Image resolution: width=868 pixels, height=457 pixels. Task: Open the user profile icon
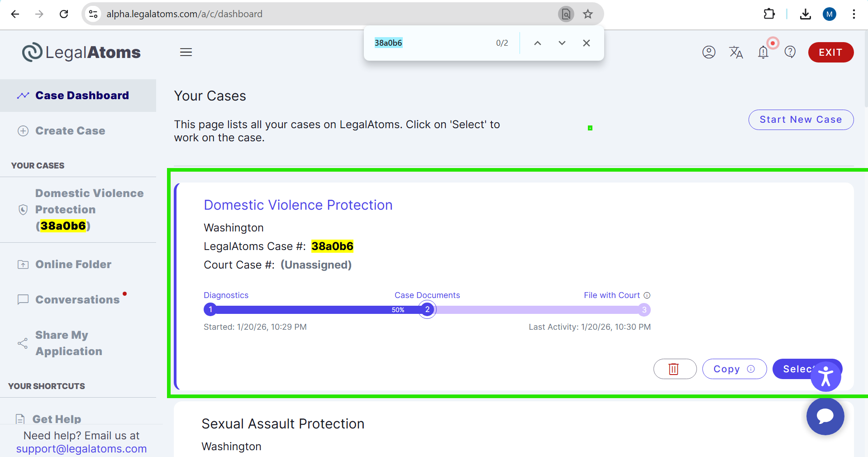tap(709, 52)
